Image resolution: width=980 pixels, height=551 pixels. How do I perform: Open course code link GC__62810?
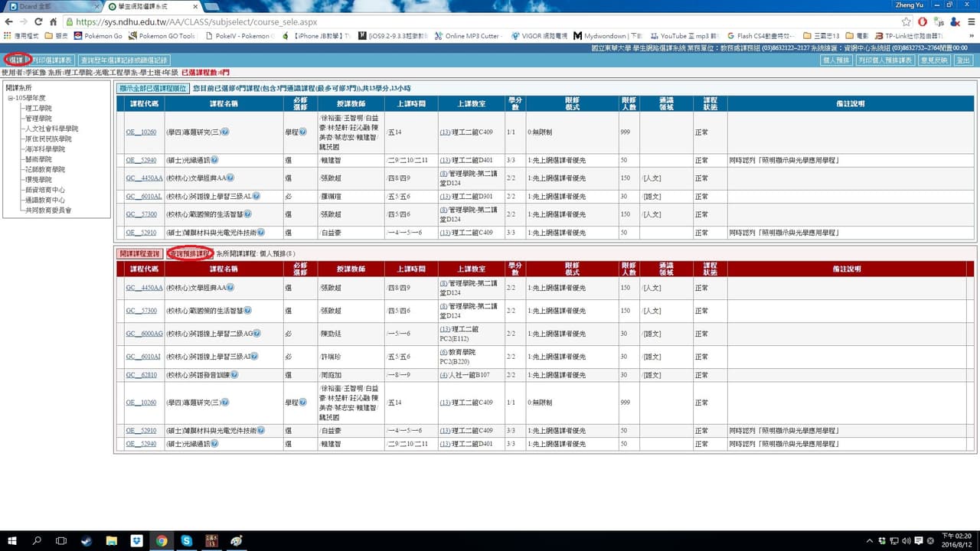[141, 375]
